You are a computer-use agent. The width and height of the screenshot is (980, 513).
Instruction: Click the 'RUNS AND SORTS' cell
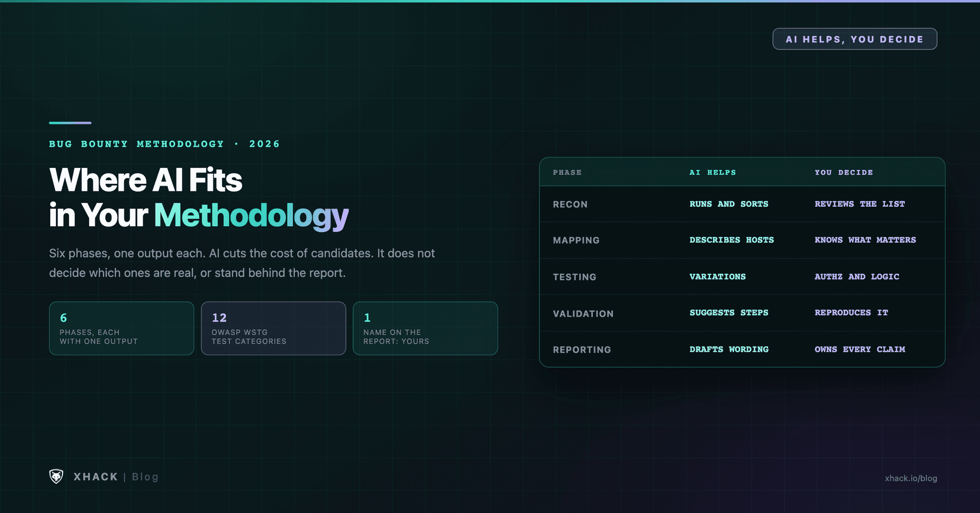[729, 204]
